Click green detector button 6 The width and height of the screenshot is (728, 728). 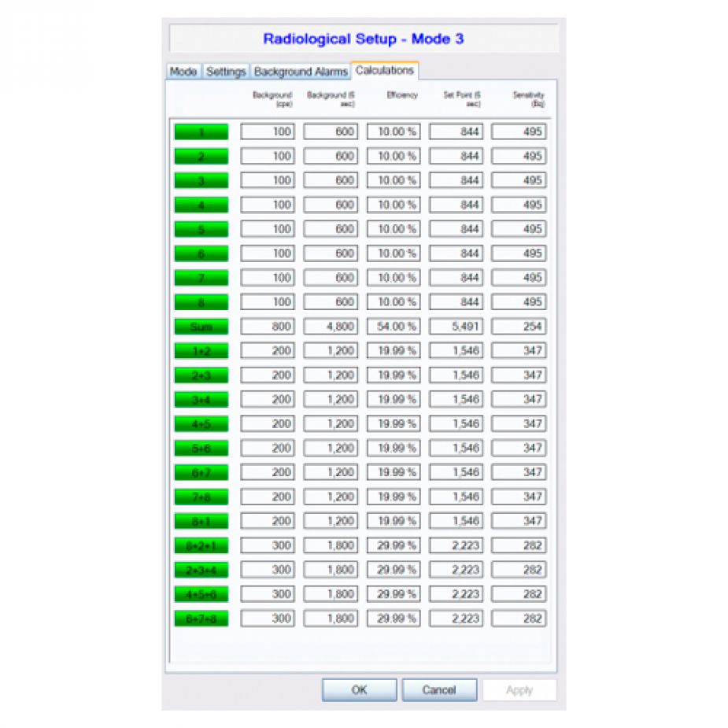pyautogui.click(x=201, y=253)
